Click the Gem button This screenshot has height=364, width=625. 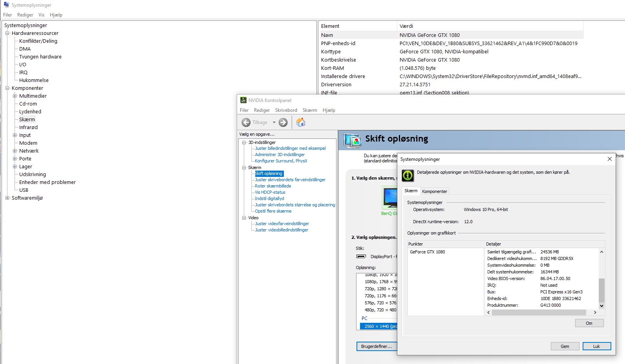pyautogui.click(x=565, y=346)
